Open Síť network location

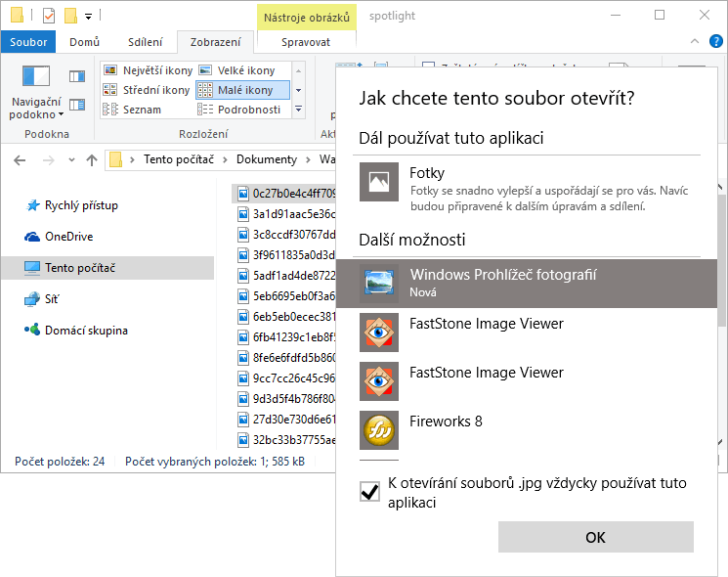pos(53,299)
